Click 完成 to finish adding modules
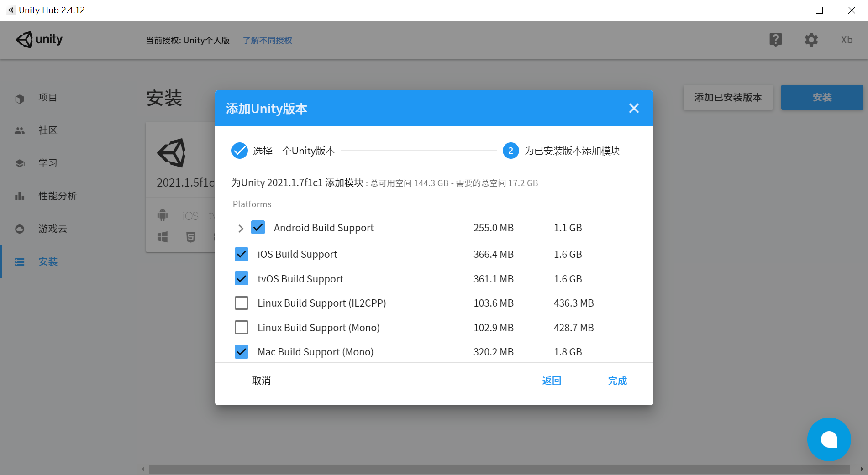868x475 pixels. click(x=617, y=381)
